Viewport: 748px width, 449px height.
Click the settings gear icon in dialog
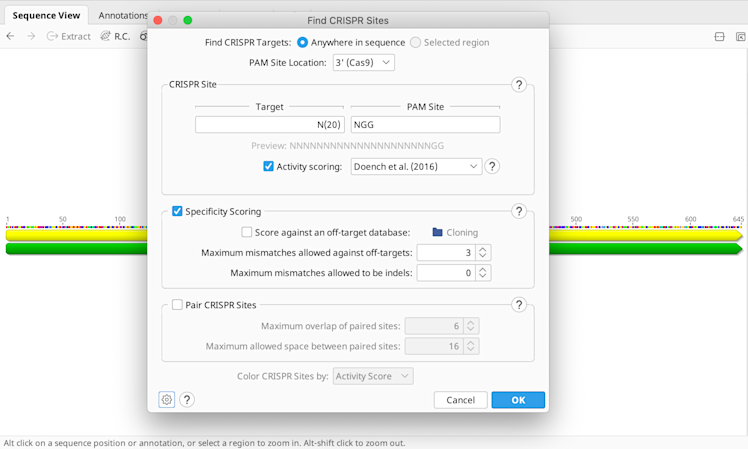[x=167, y=400]
